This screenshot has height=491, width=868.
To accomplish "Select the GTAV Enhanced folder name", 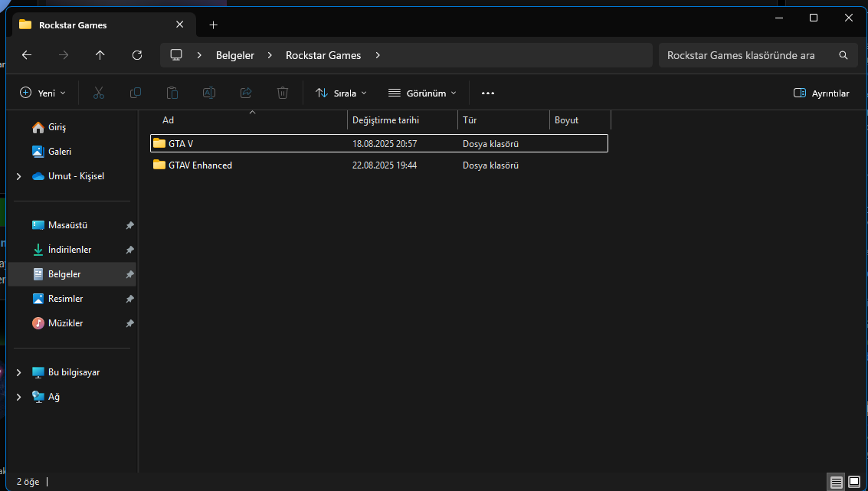I will 201,165.
